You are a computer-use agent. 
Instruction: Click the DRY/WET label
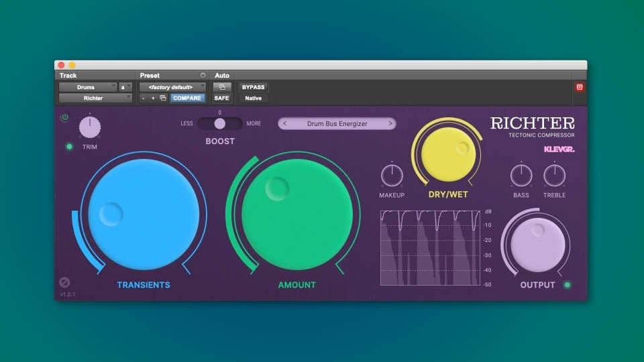pyautogui.click(x=448, y=194)
